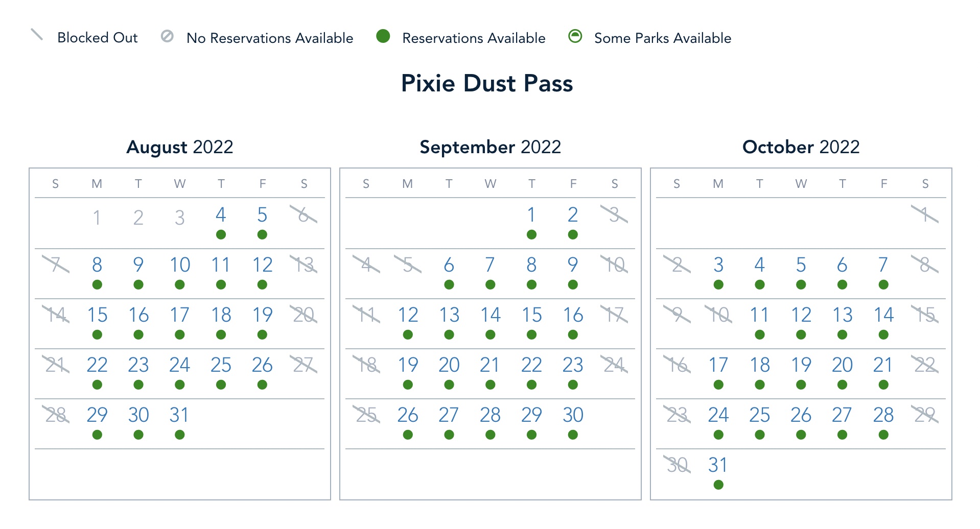
Task: Select August 15 on the calendar
Action: [x=97, y=315]
